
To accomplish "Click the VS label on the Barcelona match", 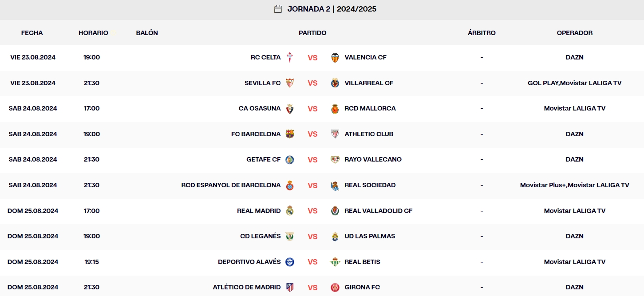I will pos(312,134).
